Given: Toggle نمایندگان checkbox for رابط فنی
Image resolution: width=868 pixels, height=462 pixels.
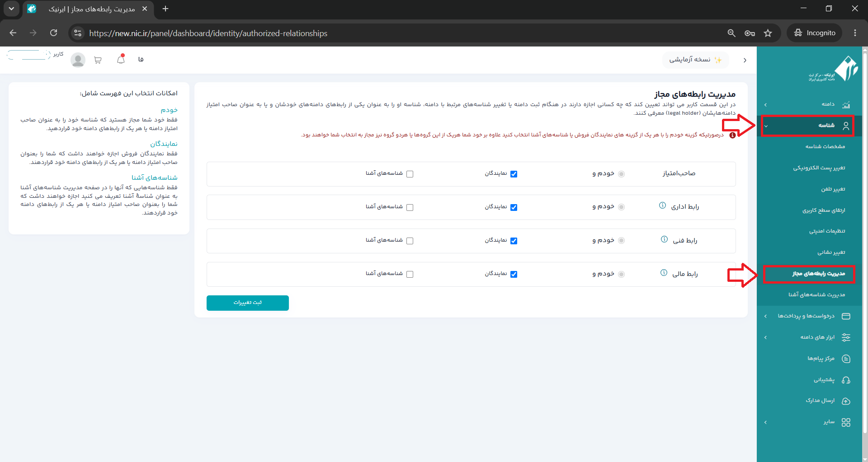Looking at the screenshot, I should click(514, 241).
